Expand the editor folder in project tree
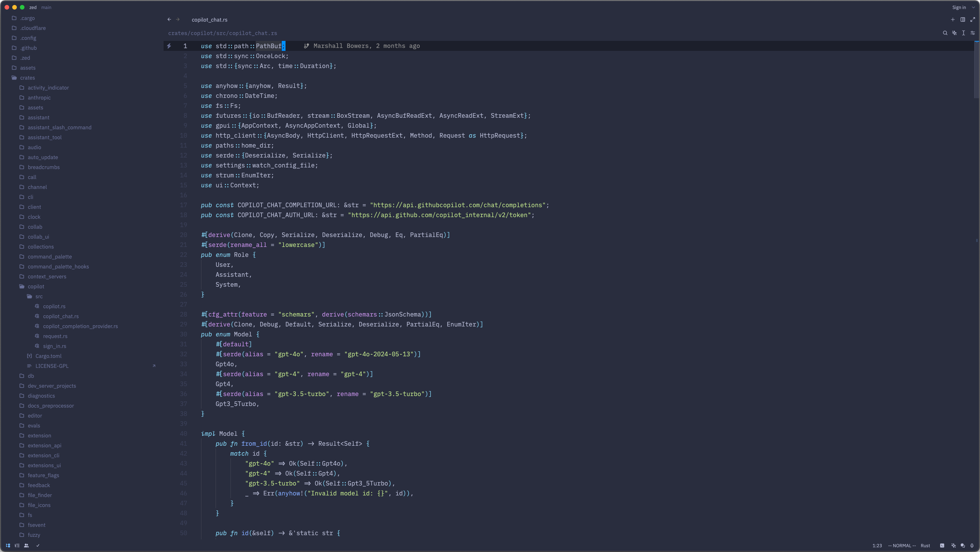This screenshot has height=552, width=980. pyautogui.click(x=35, y=416)
